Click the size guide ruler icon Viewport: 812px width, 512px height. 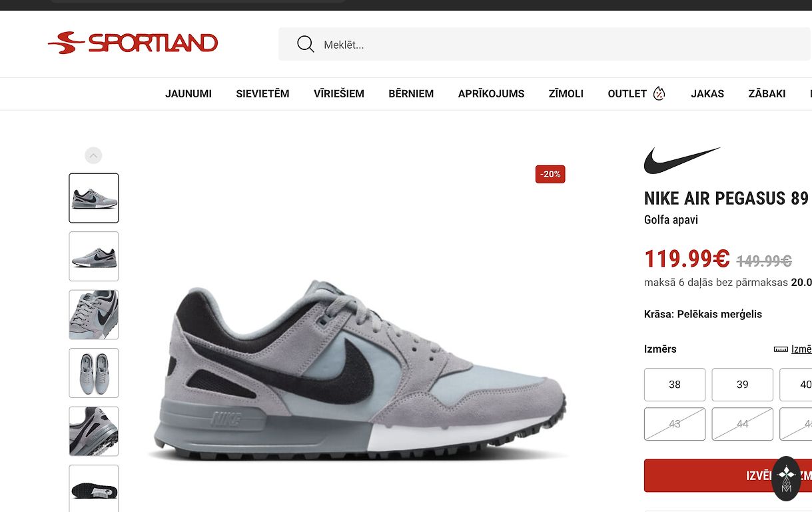pos(781,349)
